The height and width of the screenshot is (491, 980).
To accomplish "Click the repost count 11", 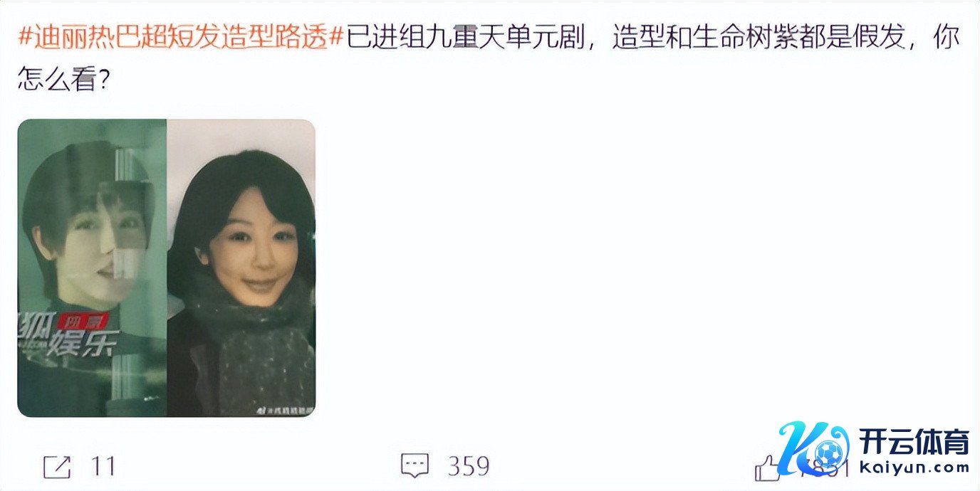I will 103,467.
